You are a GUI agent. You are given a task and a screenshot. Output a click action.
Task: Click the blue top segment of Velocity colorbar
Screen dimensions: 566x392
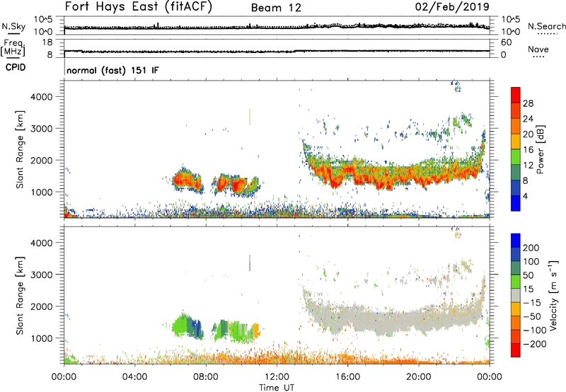point(516,241)
